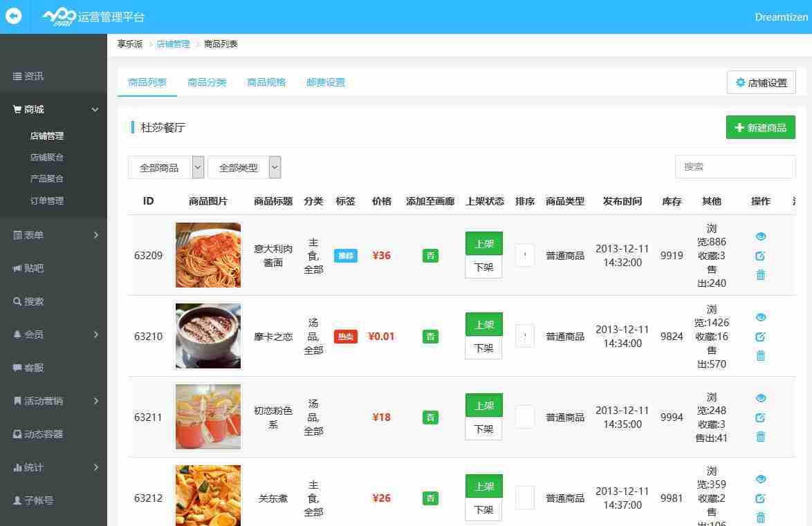This screenshot has width=812, height=526.
Task: Toggle 意大利肉酱面 to 下架 status
Action: pyautogui.click(x=483, y=267)
